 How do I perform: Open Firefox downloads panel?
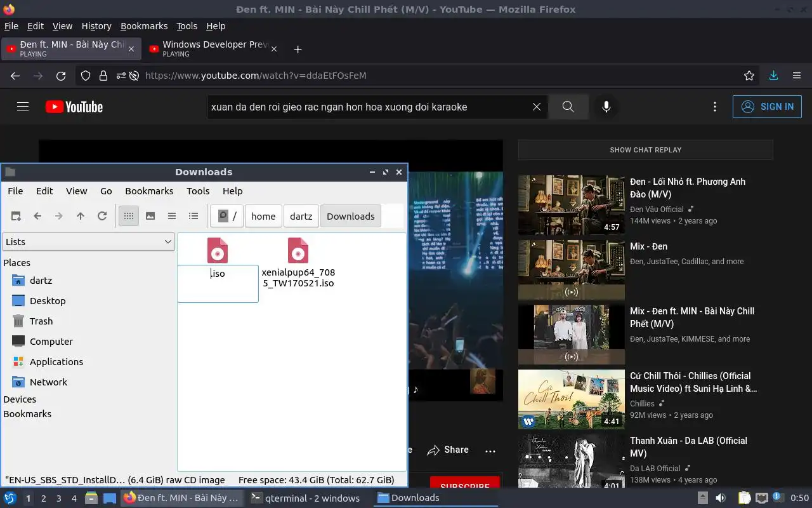click(773, 76)
